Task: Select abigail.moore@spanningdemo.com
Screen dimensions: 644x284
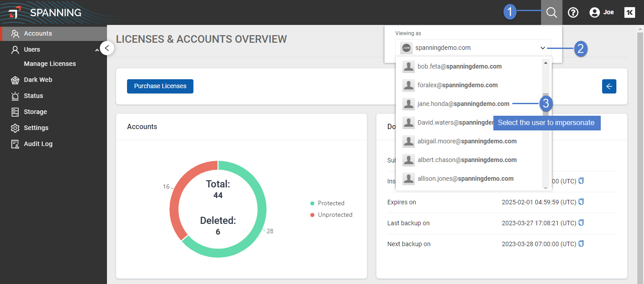Action: coord(468,141)
